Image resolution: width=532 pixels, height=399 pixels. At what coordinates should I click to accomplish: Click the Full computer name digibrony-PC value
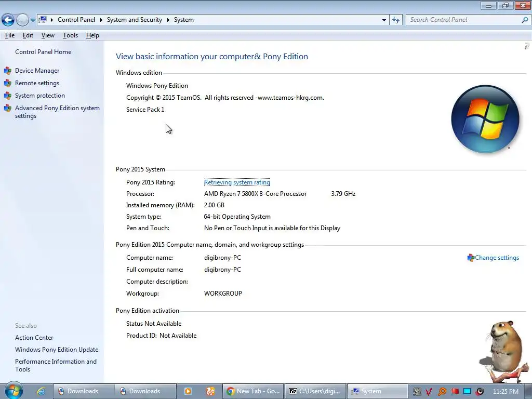[x=222, y=270]
